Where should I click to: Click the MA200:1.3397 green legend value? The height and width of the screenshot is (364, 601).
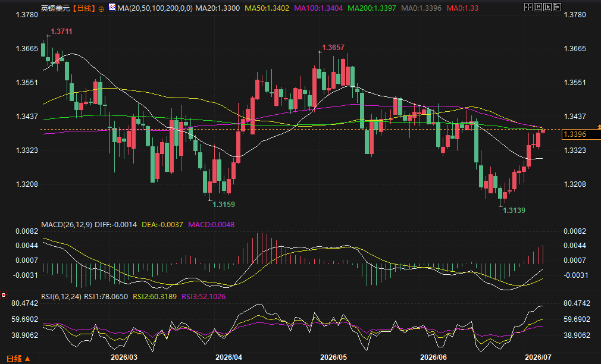pyautogui.click(x=372, y=8)
